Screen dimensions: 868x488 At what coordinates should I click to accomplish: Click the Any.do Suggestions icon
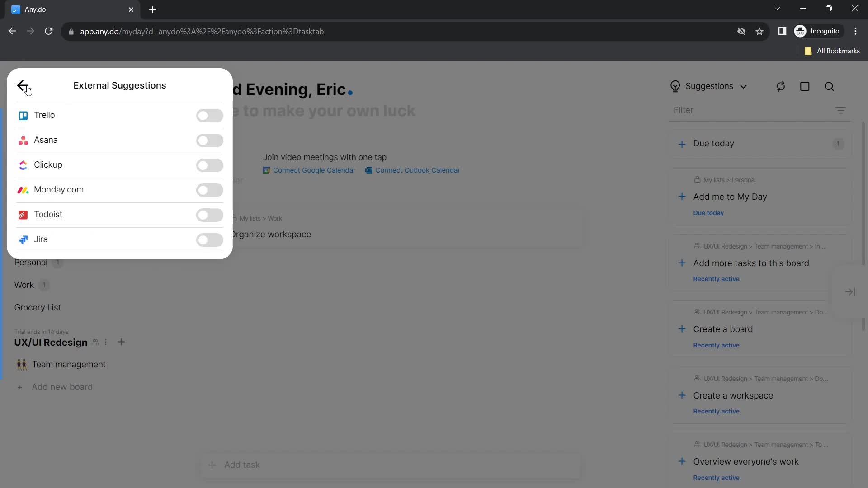click(675, 86)
